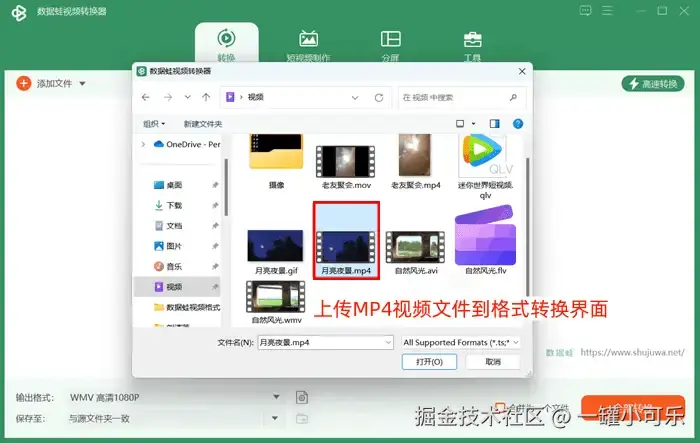
Task: Select 音乐 in the sidebar
Action: tap(174, 267)
